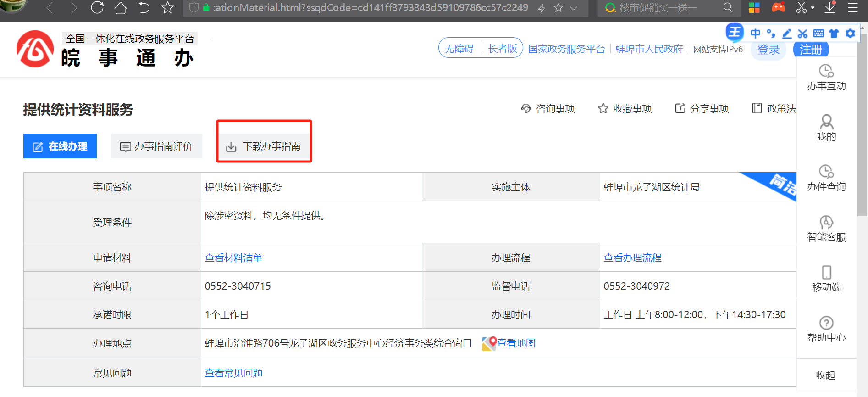Open browser hamburger menu

853,8
